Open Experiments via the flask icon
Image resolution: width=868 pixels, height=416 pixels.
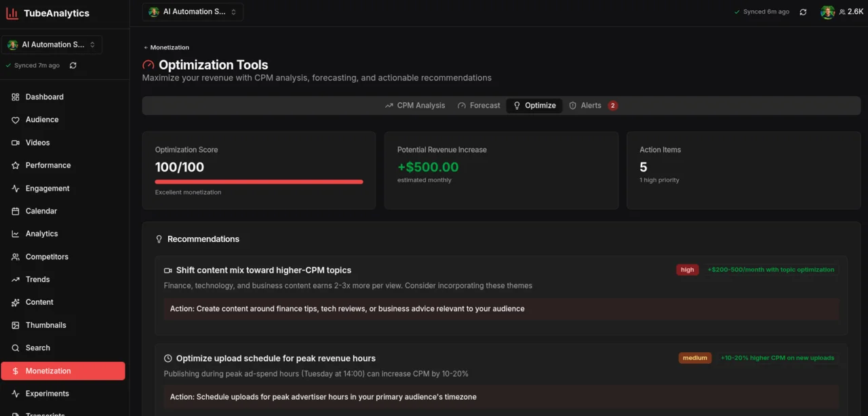(x=15, y=394)
